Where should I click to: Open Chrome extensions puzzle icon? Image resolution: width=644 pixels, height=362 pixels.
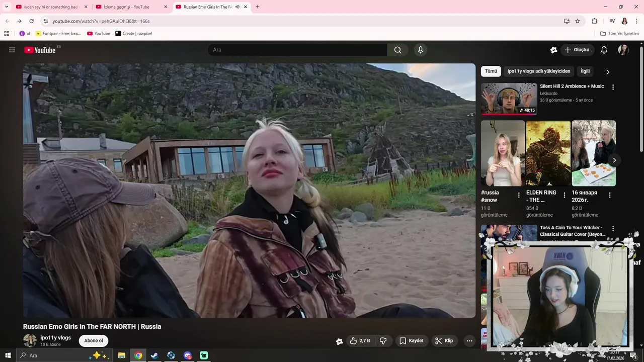tap(594, 21)
